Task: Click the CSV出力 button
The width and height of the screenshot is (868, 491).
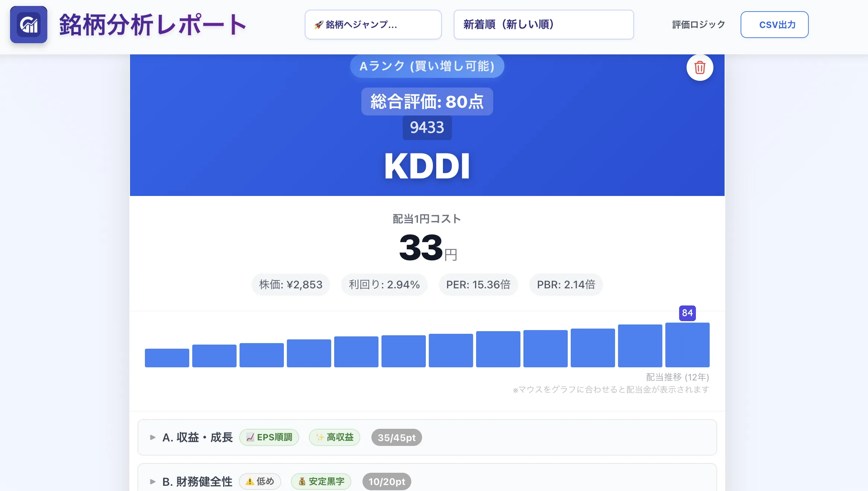Action: coord(774,25)
